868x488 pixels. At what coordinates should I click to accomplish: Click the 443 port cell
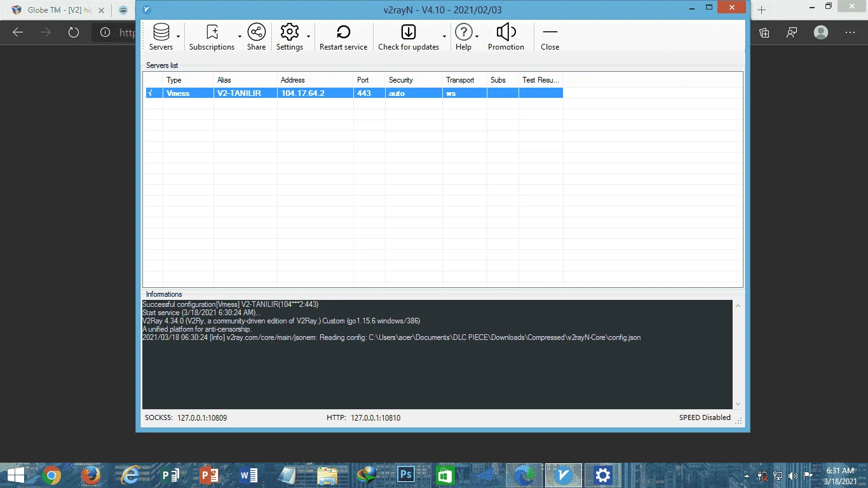pos(369,93)
